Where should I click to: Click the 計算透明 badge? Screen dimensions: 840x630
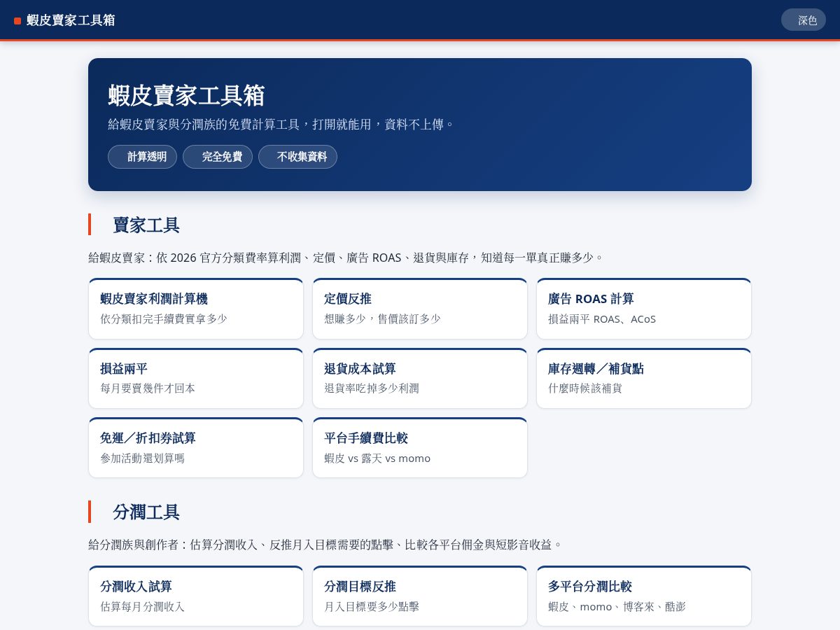pyautogui.click(x=142, y=157)
